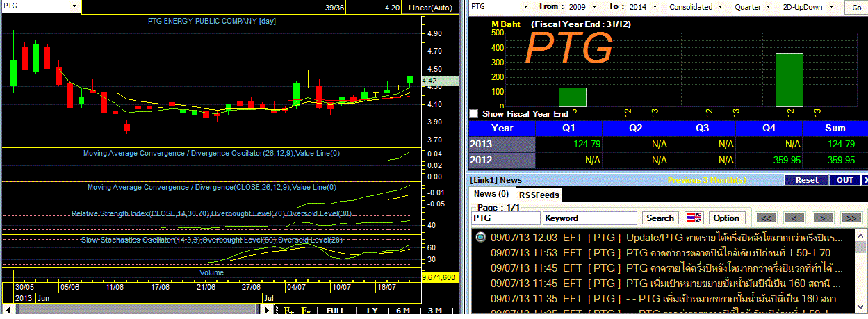Open the Linear(Auto) scale dropdown
Viewport: 868px width, 319px height.
click(430, 8)
